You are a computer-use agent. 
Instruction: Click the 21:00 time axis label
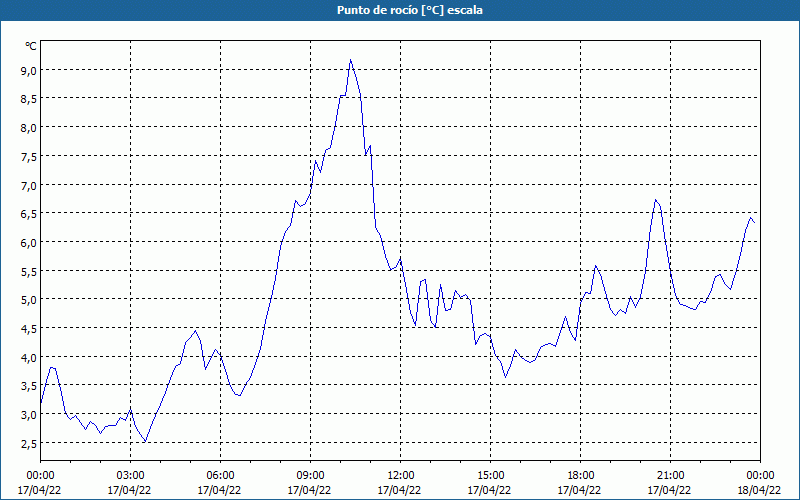(x=670, y=476)
